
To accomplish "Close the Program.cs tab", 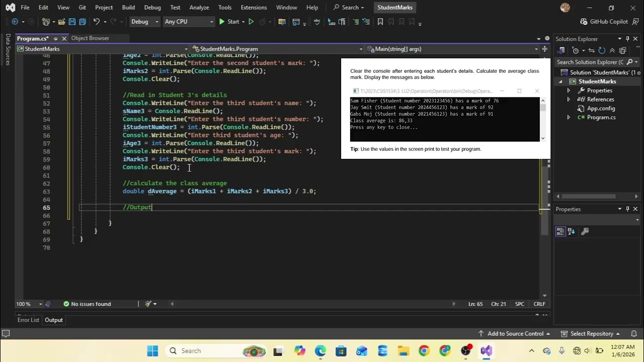I will point(63,39).
